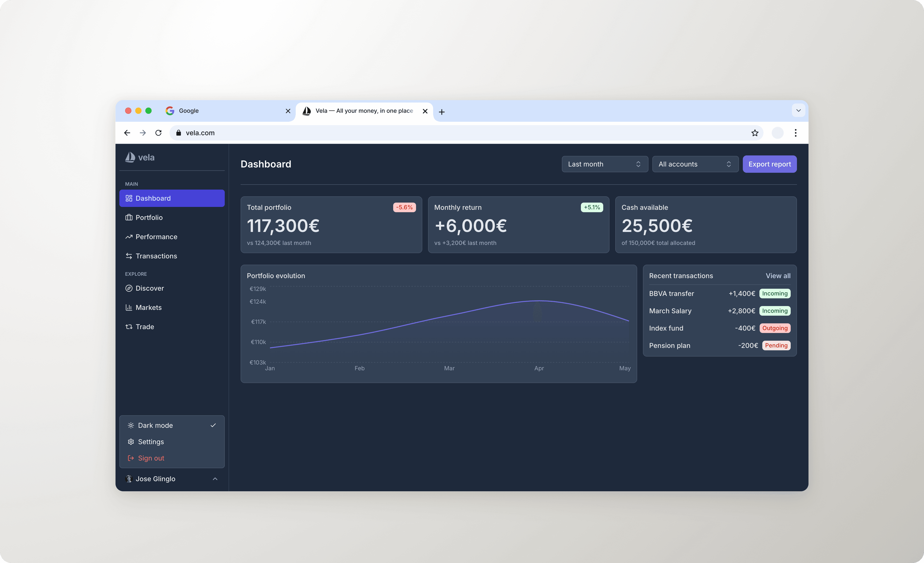Reload the page with refresh icon
This screenshot has width=924, height=563.
[x=158, y=133]
